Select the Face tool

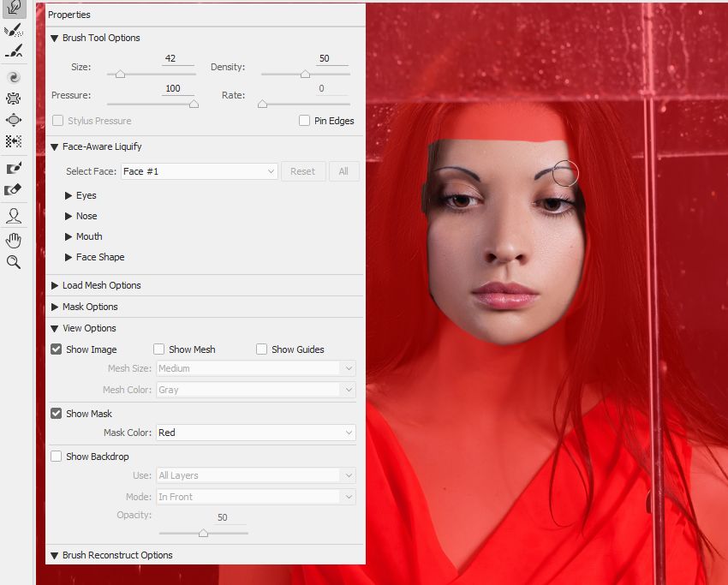(14, 216)
